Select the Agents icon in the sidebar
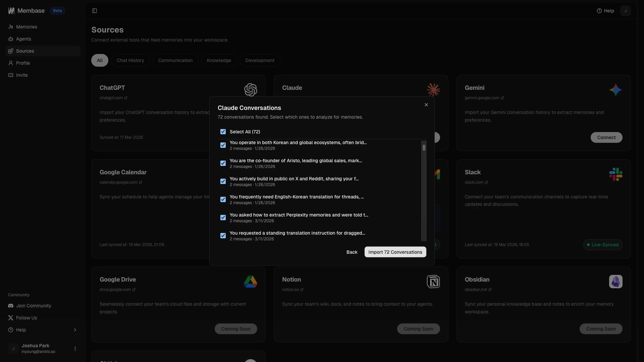This screenshot has width=644, height=362. pos(11,39)
